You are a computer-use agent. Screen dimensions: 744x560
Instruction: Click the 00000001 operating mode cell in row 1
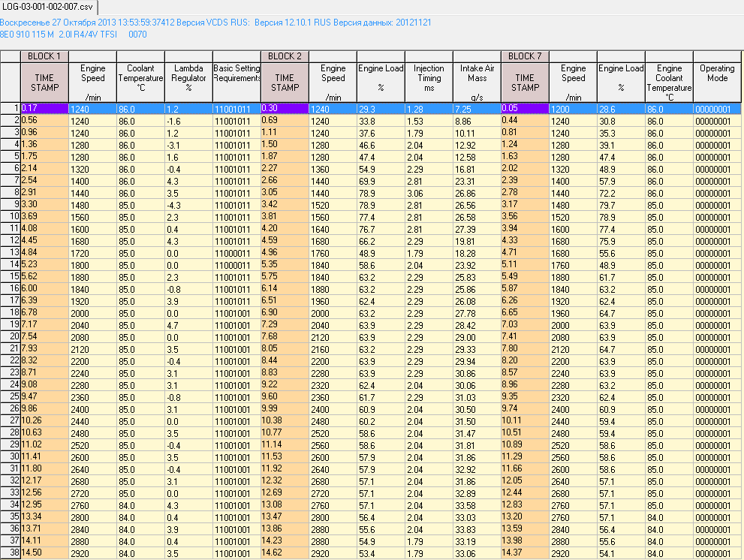(717, 109)
